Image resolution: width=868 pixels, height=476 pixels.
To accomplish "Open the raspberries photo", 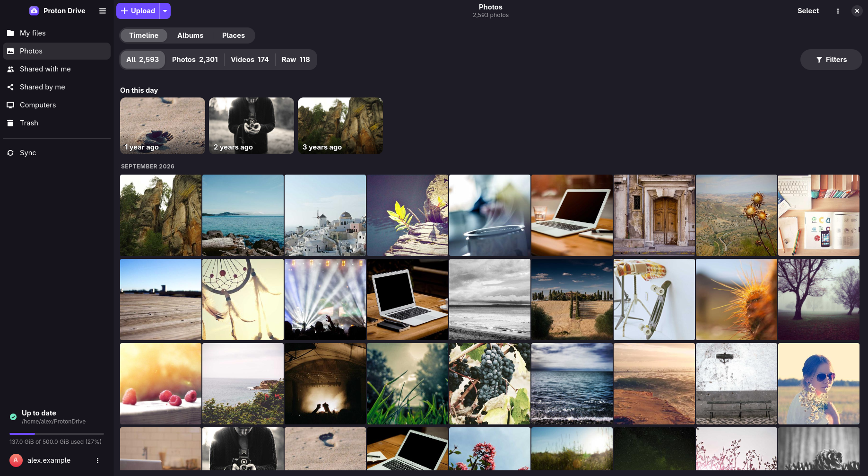I will (161, 384).
